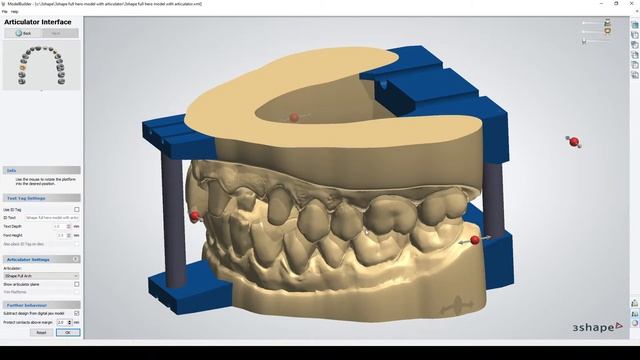Enable Show articulator plane checkbox

point(77,284)
